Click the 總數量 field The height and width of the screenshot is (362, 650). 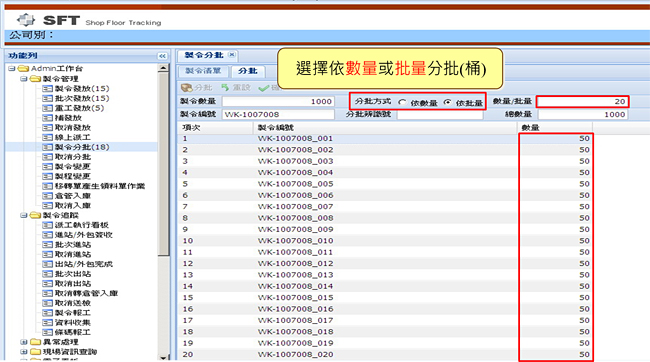point(582,114)
